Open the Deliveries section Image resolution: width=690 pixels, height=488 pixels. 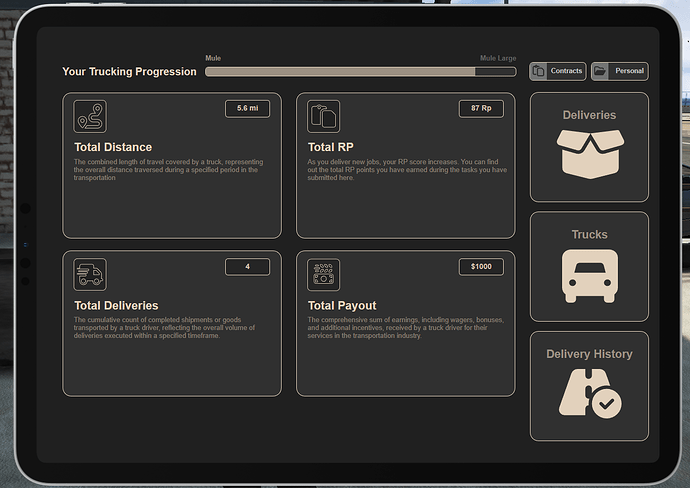[589, 147]
